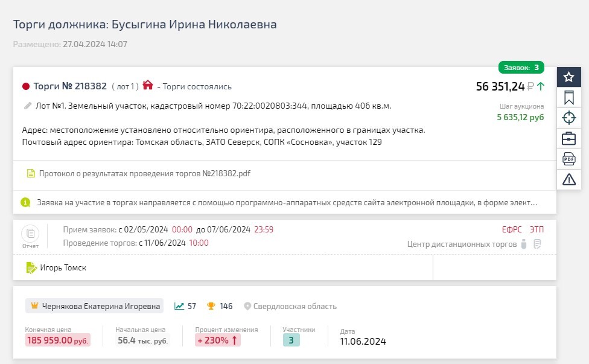Click the red status dot before Торги
Viewport: 589px width, 364px height.
tap(26, 86)
